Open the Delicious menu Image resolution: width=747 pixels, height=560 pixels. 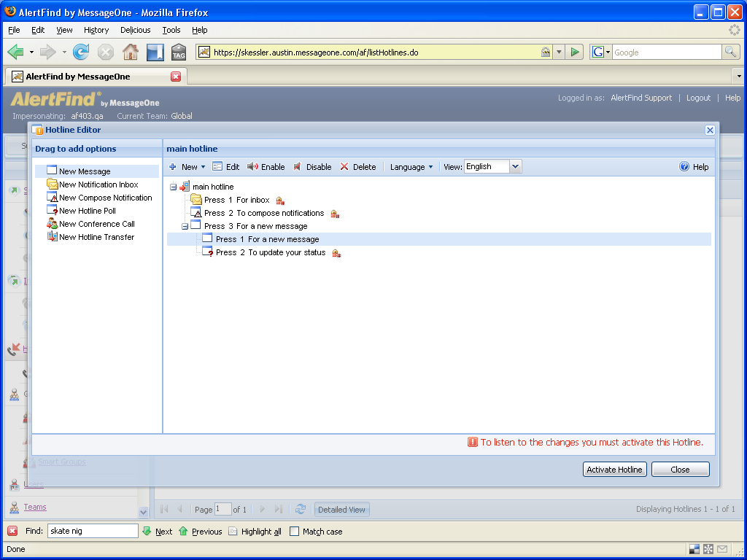135,30
